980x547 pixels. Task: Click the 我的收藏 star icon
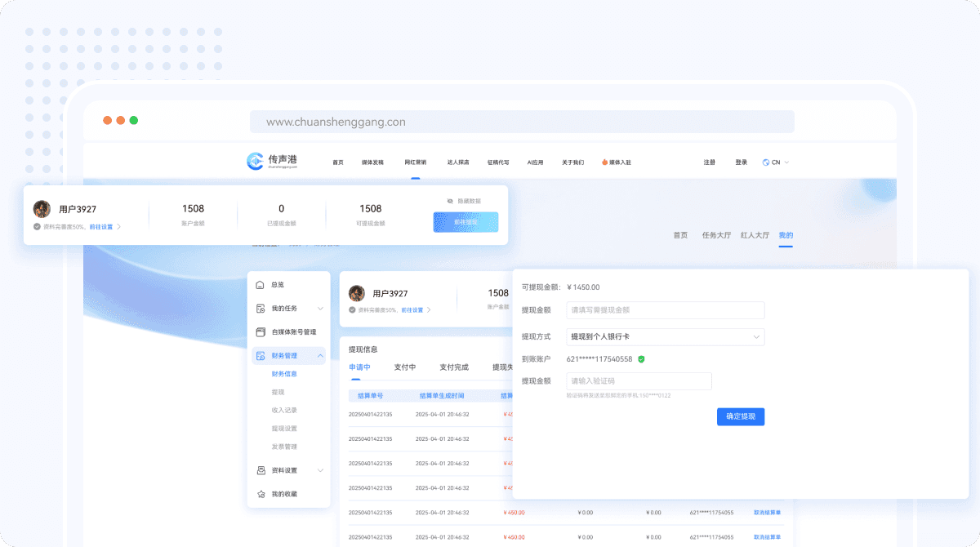click(x=261, y=494)
